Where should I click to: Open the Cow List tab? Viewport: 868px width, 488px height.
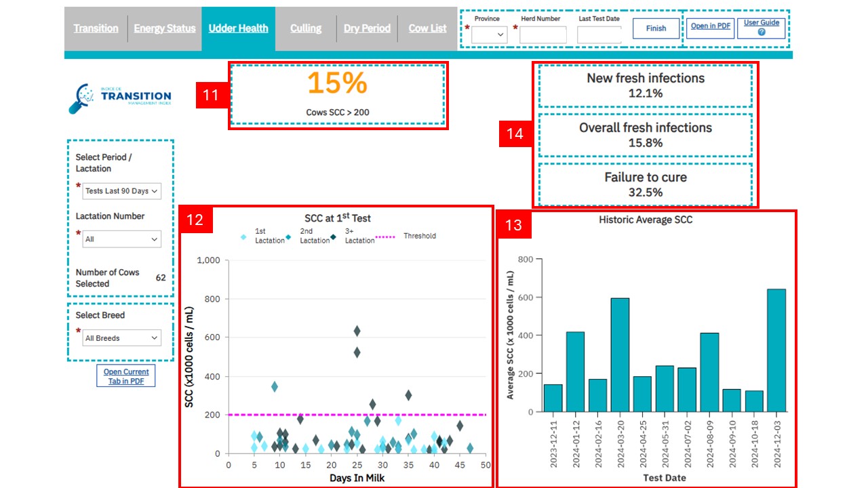(427, 28)
